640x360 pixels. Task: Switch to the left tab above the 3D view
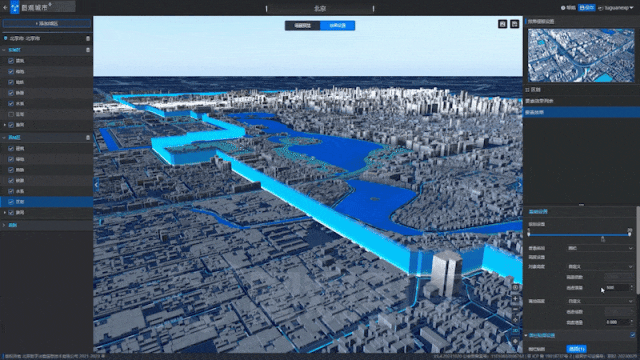pos(302,25)
